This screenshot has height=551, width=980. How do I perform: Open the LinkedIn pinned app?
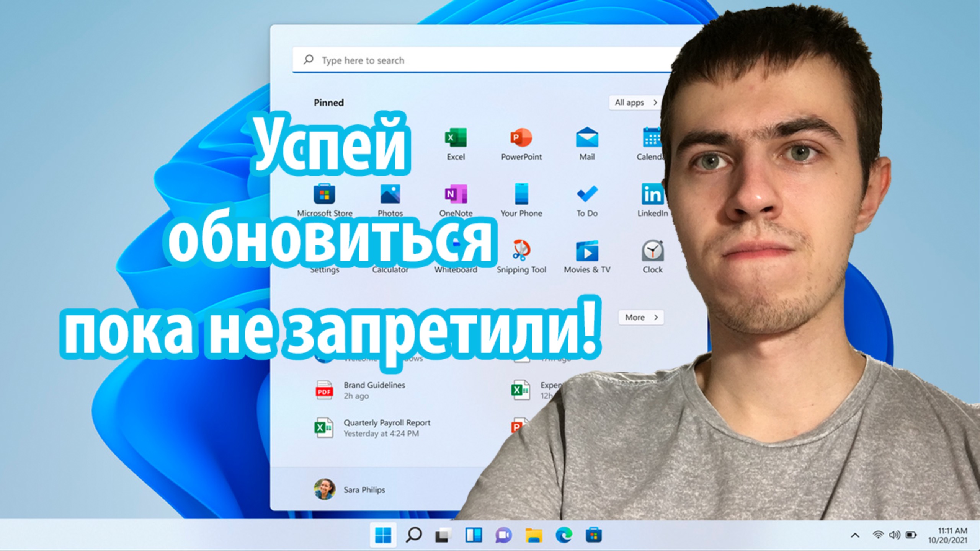point(652,200)
